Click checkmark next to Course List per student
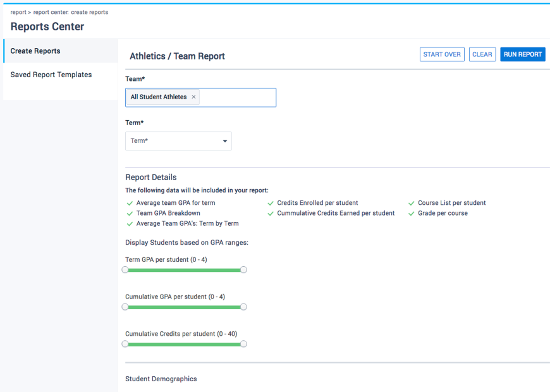The image size is (550, 392). [x=412, y=204]
